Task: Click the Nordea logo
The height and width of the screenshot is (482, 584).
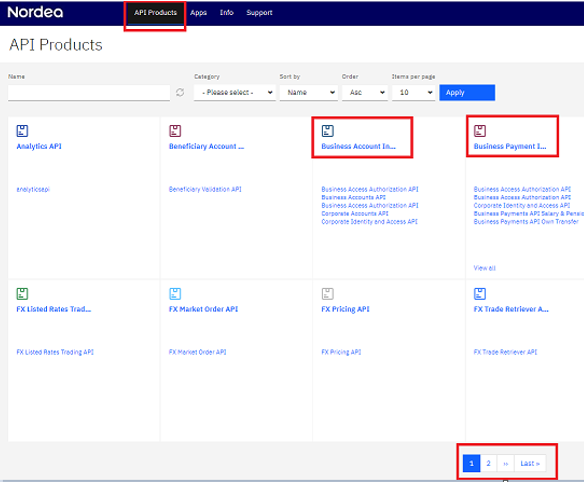Action: coord(35,12)
